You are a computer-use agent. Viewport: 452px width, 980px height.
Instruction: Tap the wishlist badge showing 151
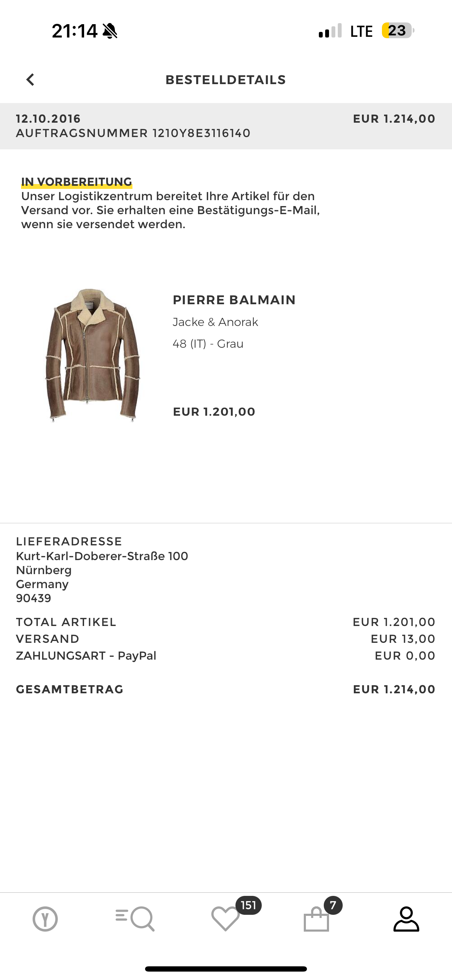pos(248,905)
